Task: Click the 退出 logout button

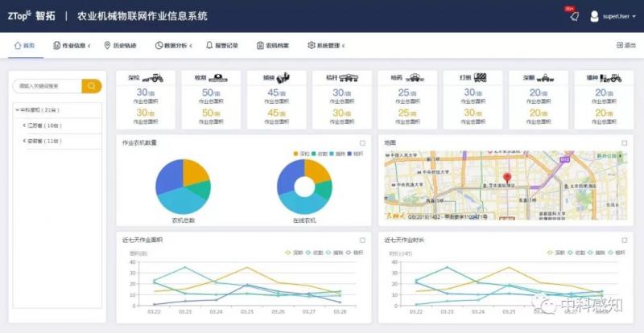Action: 625,46
